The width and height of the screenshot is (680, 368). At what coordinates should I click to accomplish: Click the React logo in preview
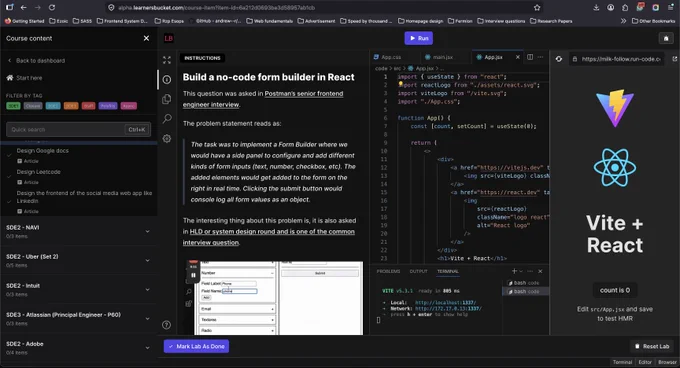tap(615, 167)
